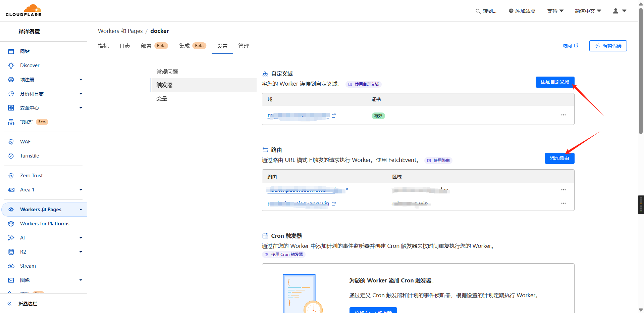Switch to the 设置 tab

pos(222,46)
